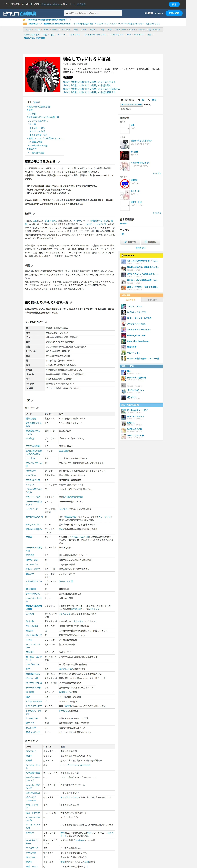Close the announcement banner with the X
Image resolution: width=197 pixels, height=868 pixels.
tap(70, 20)
